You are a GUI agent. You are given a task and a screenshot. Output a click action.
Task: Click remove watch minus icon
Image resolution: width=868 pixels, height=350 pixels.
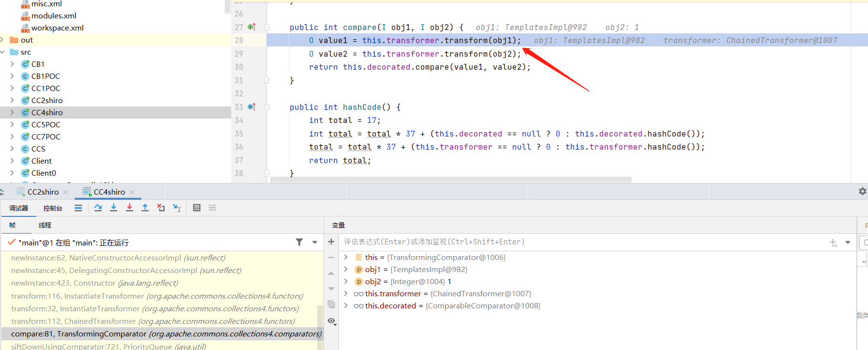(x=331, y=258)
